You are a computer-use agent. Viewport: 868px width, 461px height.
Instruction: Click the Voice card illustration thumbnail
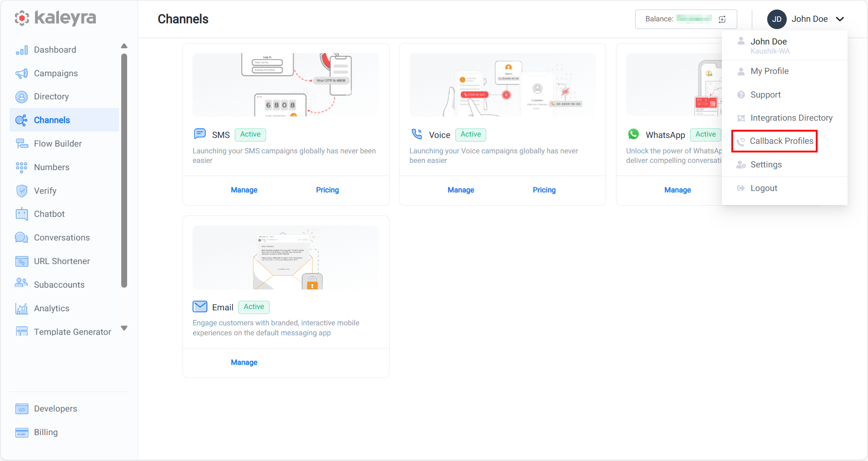pyautogui.click(x=503, y=85)
